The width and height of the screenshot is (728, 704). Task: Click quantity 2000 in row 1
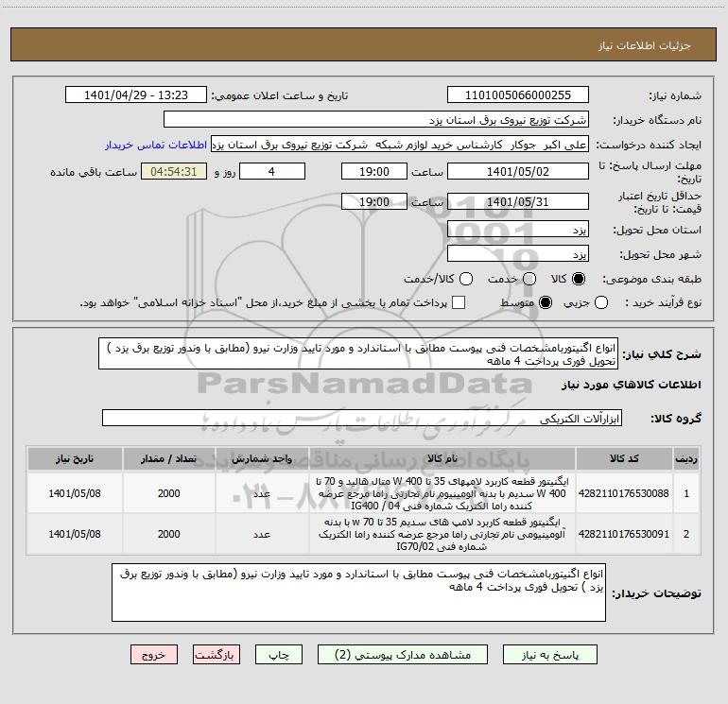pyautogui.click(x=168, y=493)
